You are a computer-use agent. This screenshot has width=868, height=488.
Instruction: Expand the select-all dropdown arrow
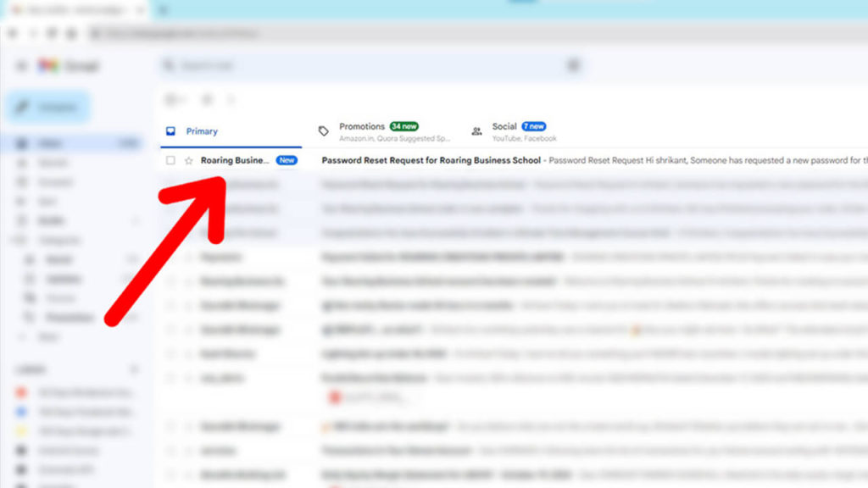[181, 100]
